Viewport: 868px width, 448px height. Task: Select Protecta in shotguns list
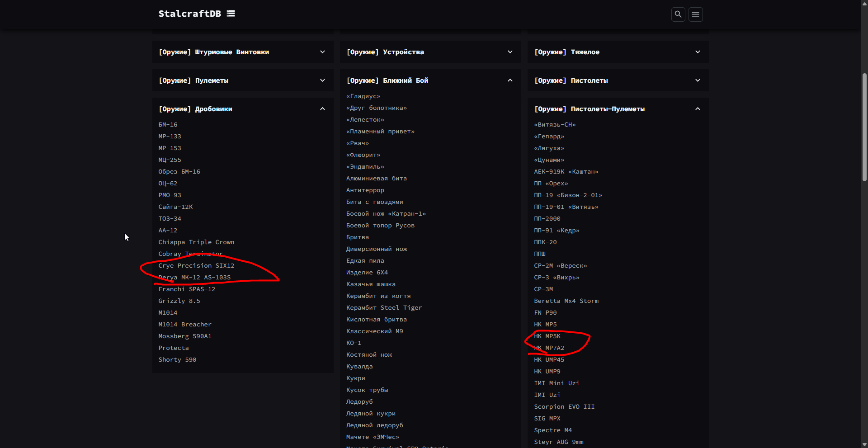coord(174,348)
